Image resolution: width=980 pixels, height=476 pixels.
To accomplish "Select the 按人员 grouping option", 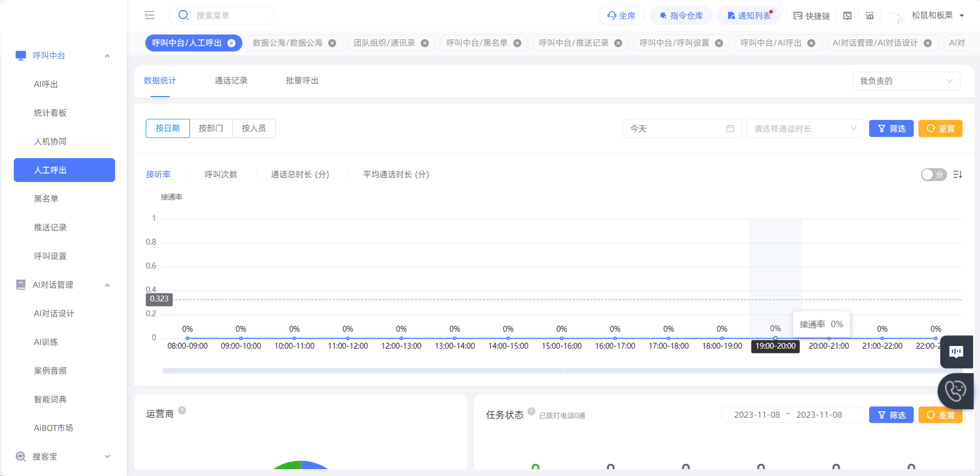I will click(x=254, y=128).
